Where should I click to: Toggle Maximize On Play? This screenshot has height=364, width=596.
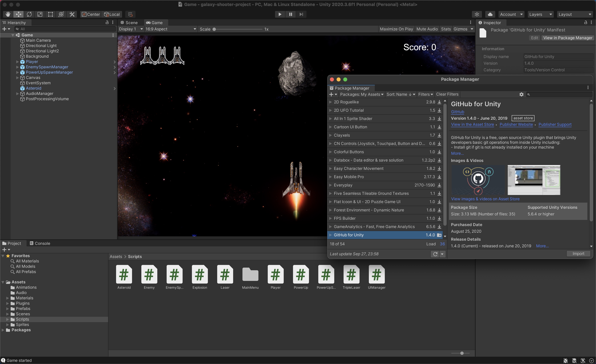point(396,29)
